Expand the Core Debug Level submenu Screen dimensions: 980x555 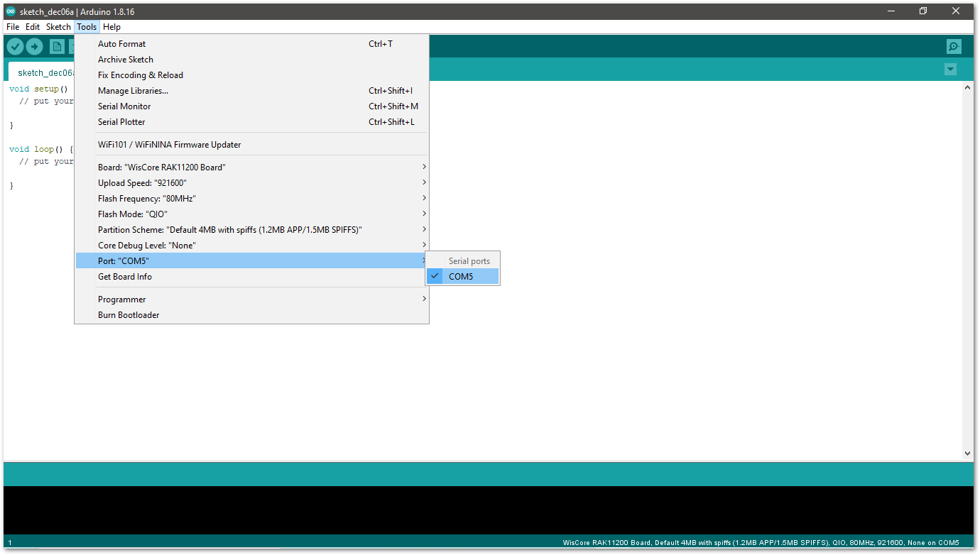(251, 246)
